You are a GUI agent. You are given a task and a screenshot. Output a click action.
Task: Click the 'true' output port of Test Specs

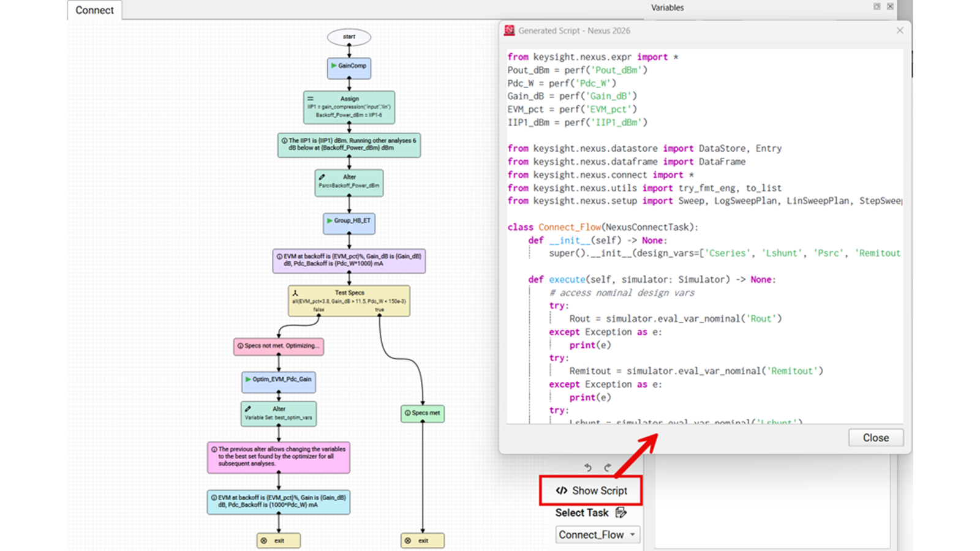point(379,315)
